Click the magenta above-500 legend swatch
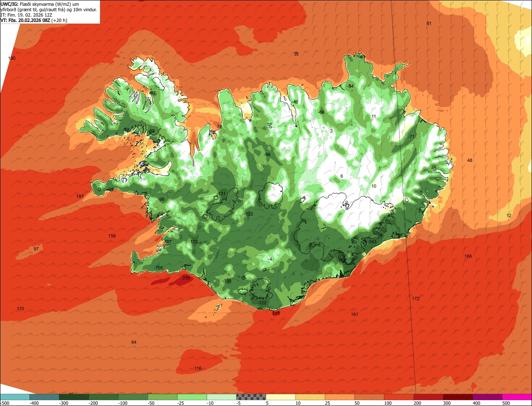Screen dimensions: 532x406 pyautogui.click(x=517, y=397)
